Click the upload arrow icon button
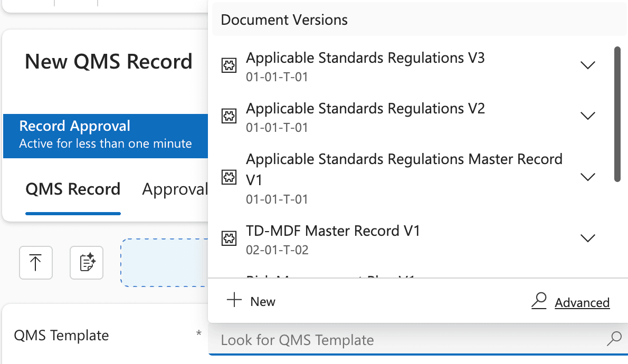Image resolution: width=628 pixels, height=364 pixels. tap(36, 263)
